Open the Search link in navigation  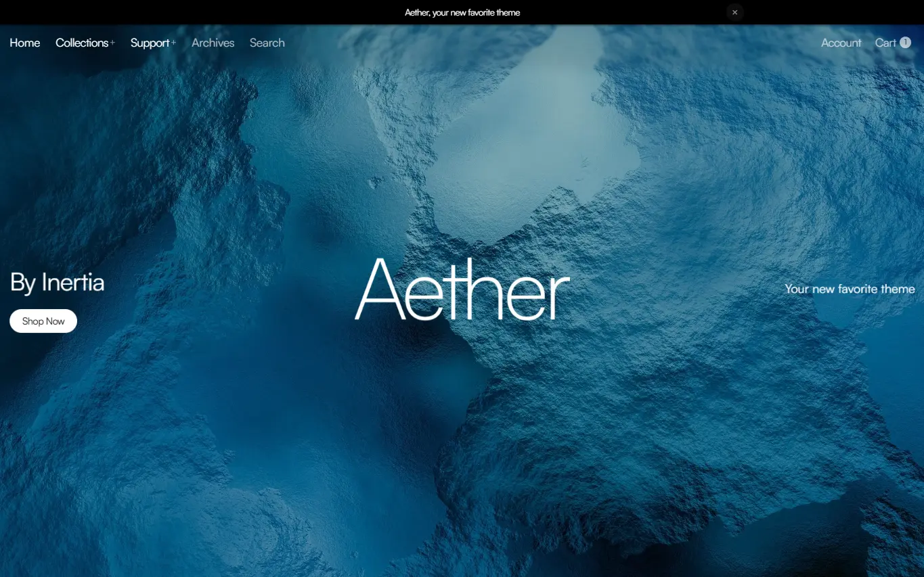click(x=267, y=43)
